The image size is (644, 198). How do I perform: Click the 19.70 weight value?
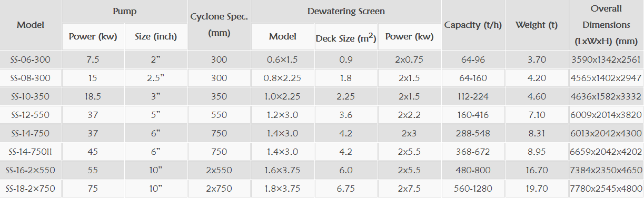[537, 189]
